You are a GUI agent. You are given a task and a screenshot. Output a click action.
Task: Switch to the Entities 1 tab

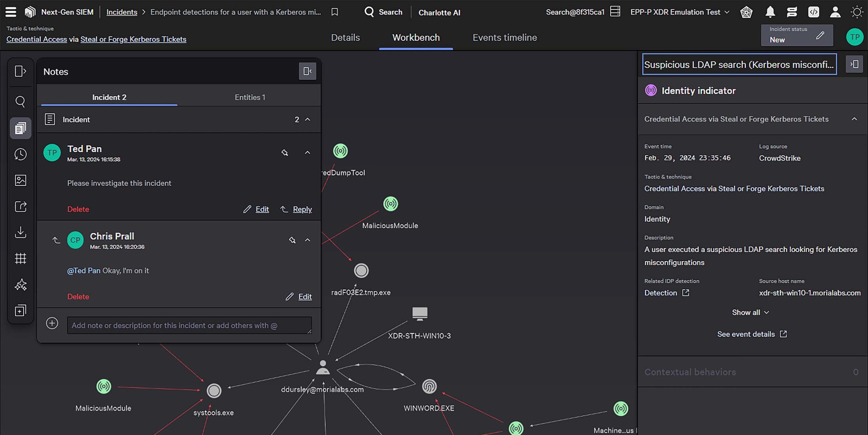(250, 97)
